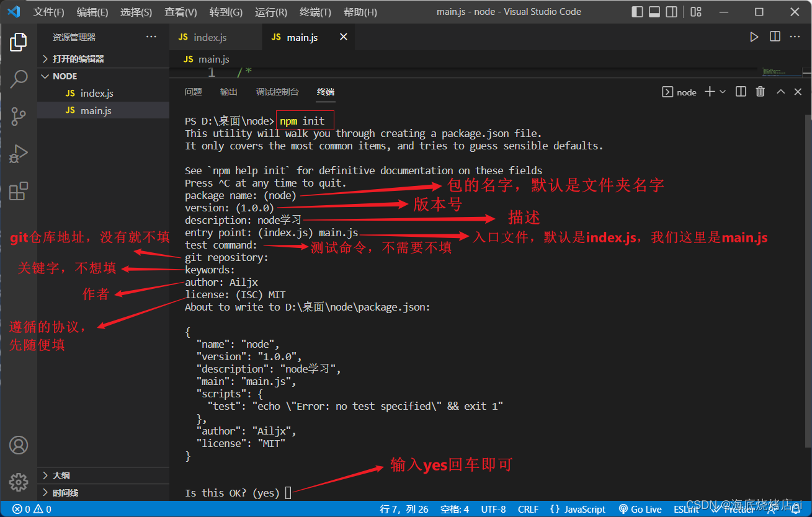This screenshot has width=812, height=517.
Task: Open the Run and Debug view
Action: (x=19, y=154)
